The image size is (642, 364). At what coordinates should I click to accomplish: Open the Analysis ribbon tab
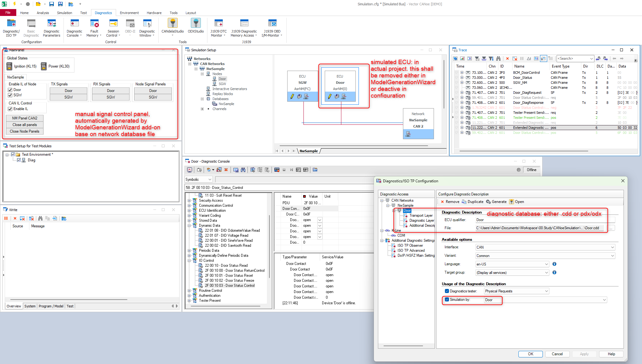pyautogui.click(x=43, y=13)
